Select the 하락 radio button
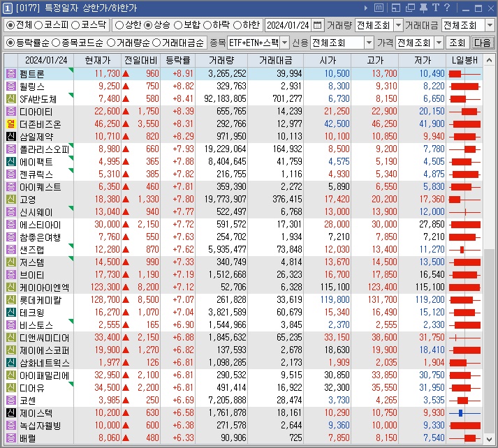The image size is (498, 448). [x=207, y=25]
